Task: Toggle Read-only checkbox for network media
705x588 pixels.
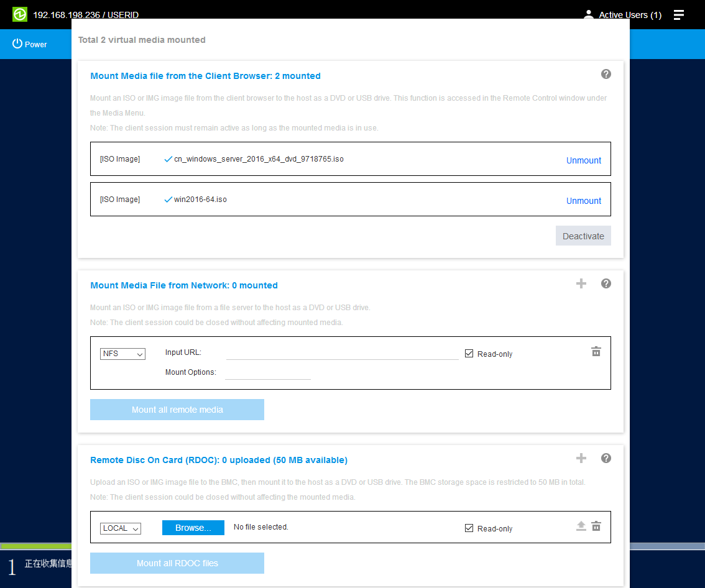Action: pyautogui.click(x=469, y=354)
